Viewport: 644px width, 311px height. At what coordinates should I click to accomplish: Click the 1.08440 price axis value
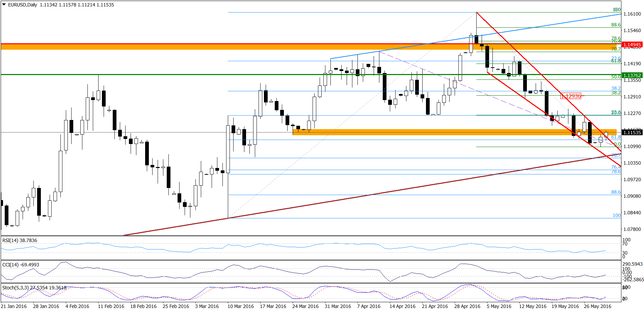point(632,213)
